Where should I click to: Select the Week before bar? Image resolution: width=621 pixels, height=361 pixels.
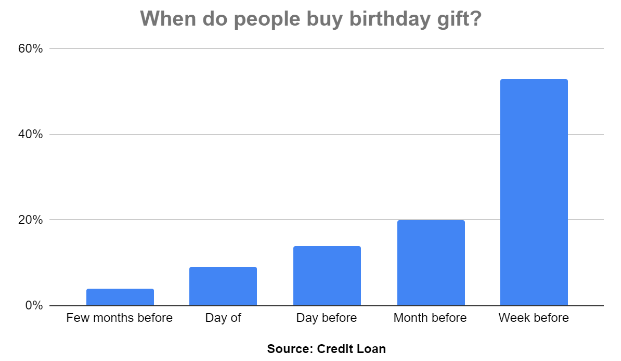[534, 192]
